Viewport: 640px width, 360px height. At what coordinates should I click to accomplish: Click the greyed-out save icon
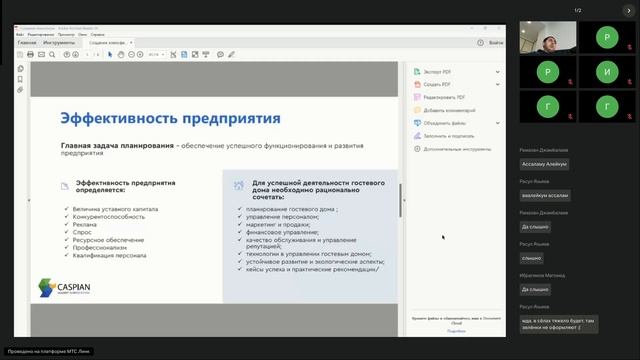tap(20, 54)
